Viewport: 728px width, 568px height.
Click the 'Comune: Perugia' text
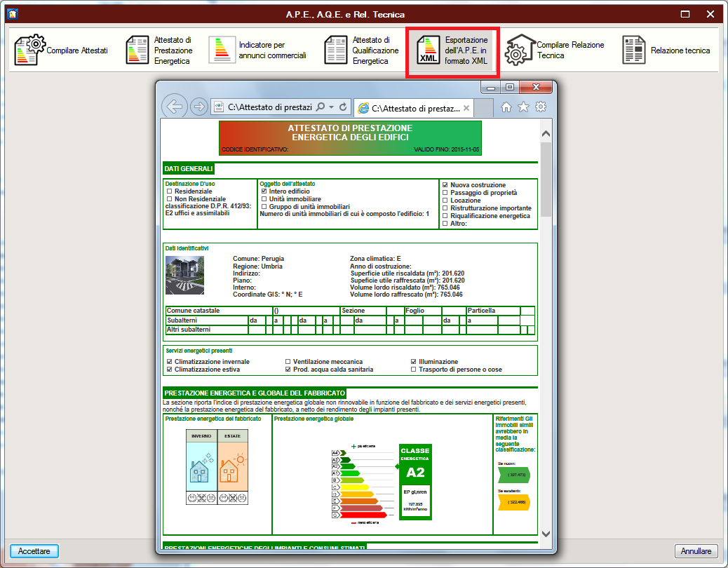tap(259, 259)
